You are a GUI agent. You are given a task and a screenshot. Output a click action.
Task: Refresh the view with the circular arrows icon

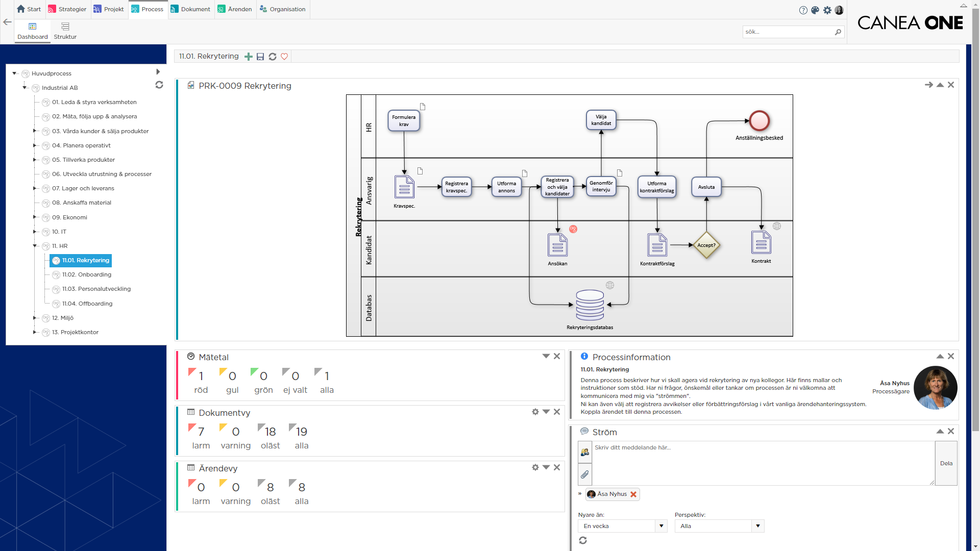point(273,56)
